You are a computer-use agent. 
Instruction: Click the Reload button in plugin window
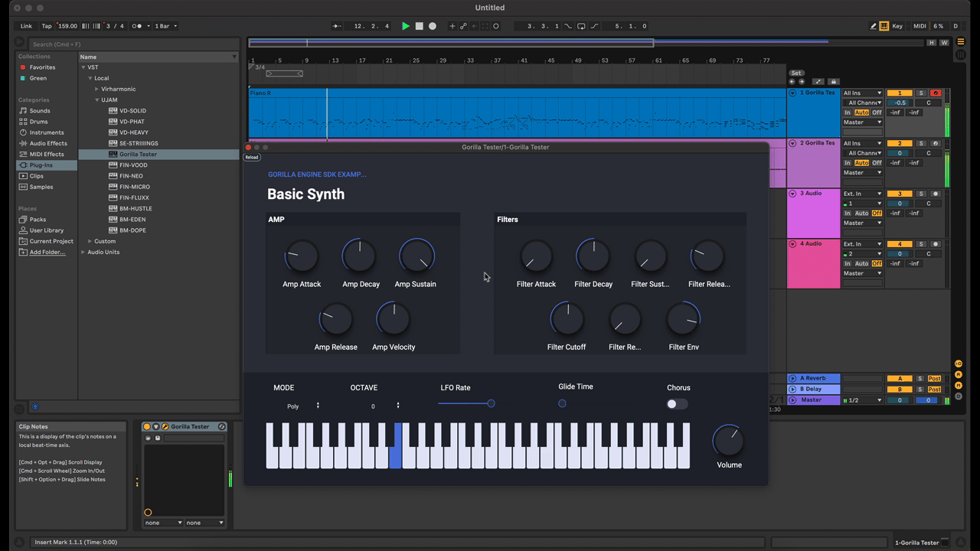252,157
